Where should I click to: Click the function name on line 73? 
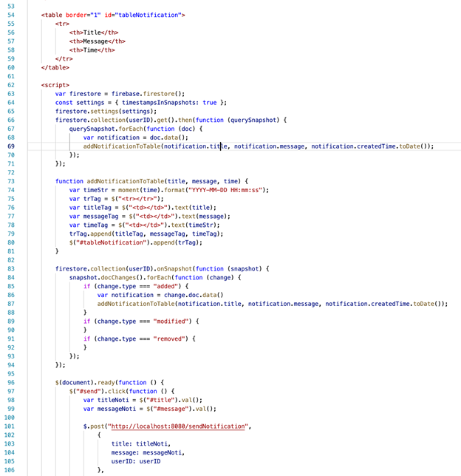(126, 181)
